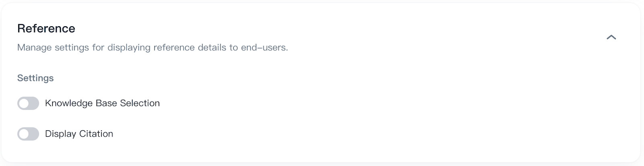The height and width of the screenshot is (166, 644).
Task: Click the word "Knowledge" in the first setting
Action: point(69,103)
